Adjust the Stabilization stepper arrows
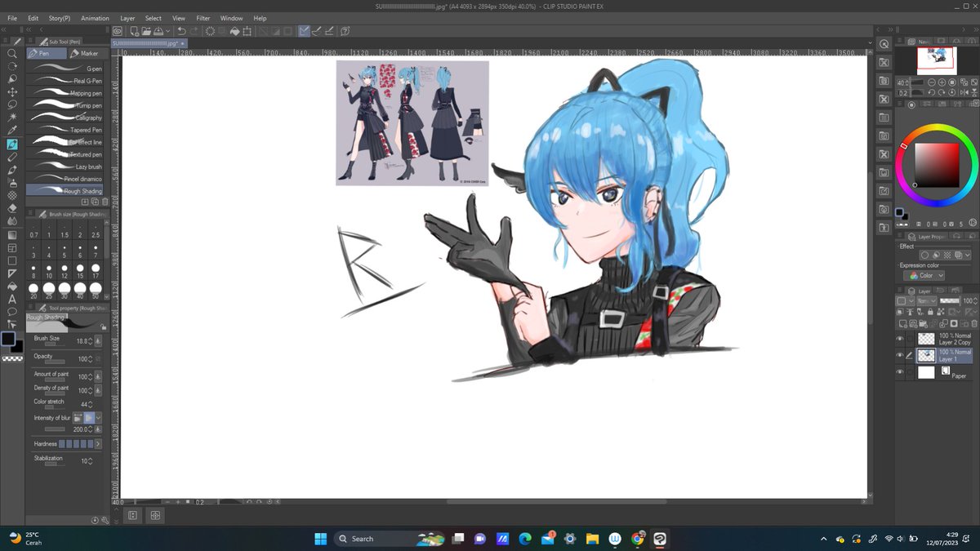980x551 pixels. click(x=90, y=461)
